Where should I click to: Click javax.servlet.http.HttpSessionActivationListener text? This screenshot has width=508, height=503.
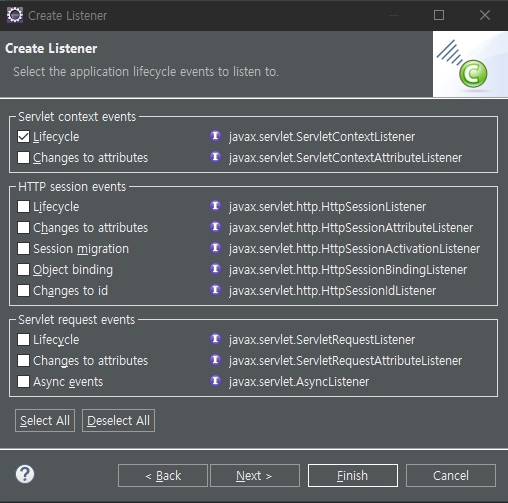click(354, 249)
